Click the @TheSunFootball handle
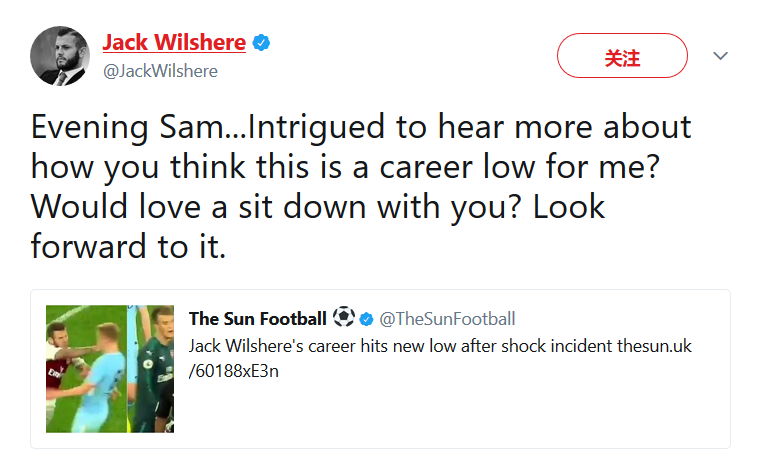 tap(448, 319)
